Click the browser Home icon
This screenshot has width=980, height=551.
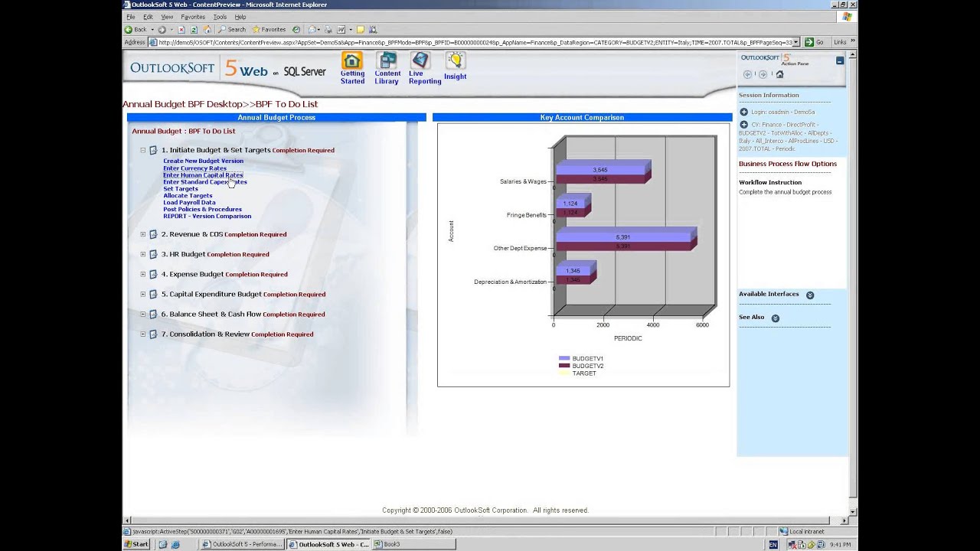(x=207, y=30)
